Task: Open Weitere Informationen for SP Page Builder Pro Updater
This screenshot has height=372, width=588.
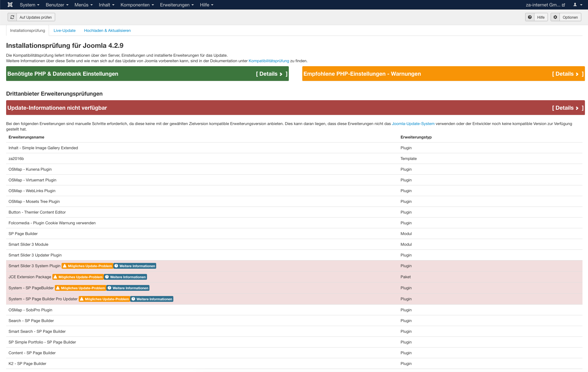Action: tap(152, 299)
